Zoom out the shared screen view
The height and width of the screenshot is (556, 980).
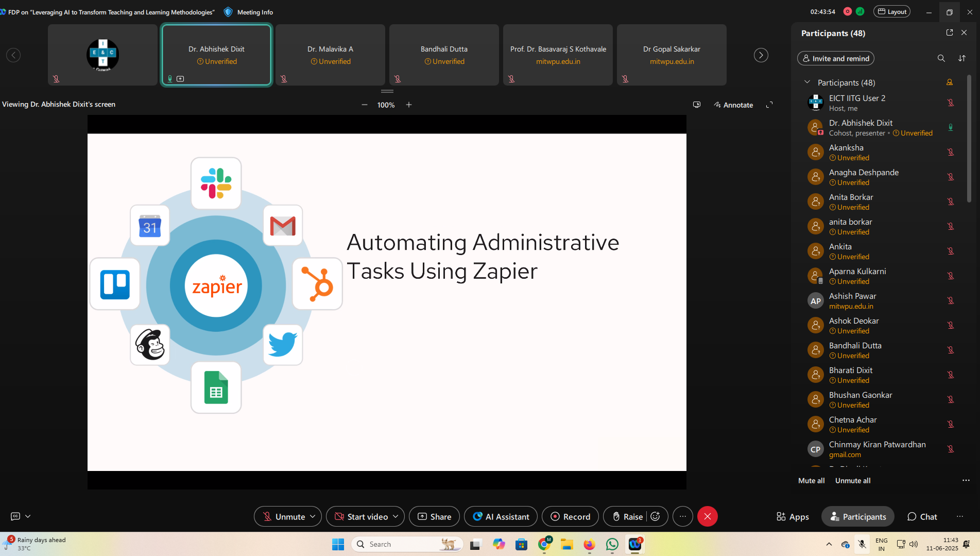click(x=365, y=105)
